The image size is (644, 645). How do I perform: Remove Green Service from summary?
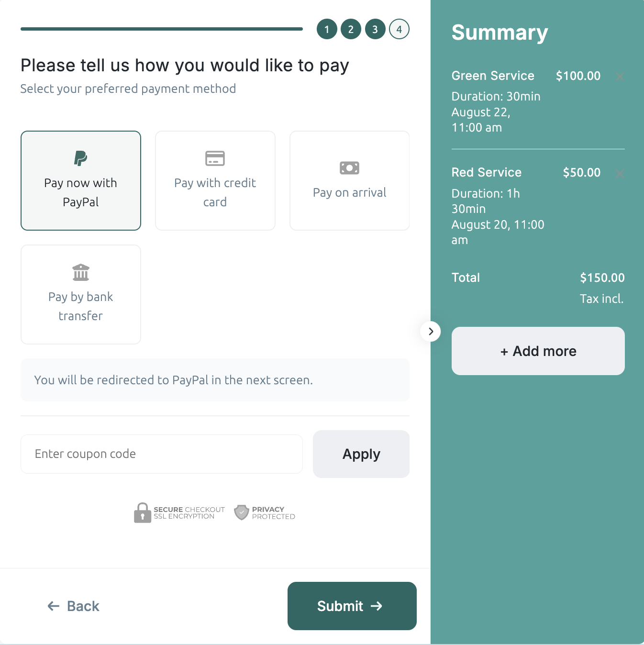(x=620, y=77)
